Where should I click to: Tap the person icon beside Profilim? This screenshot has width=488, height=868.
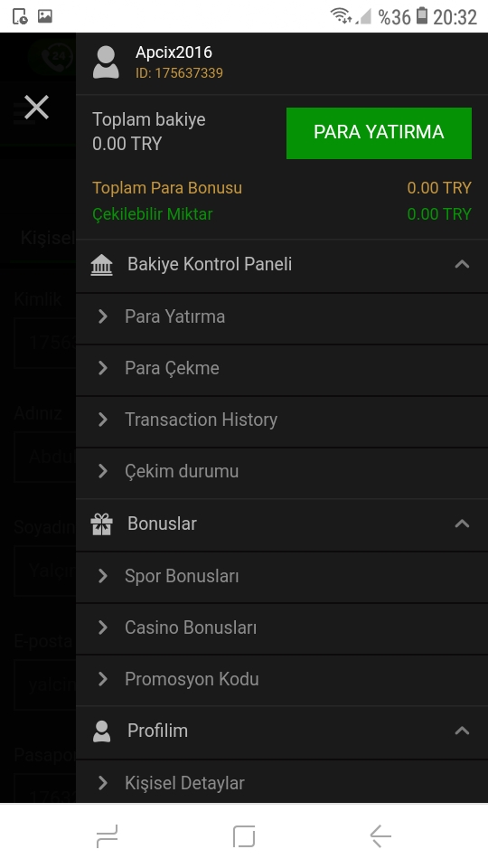coord(102,731)
